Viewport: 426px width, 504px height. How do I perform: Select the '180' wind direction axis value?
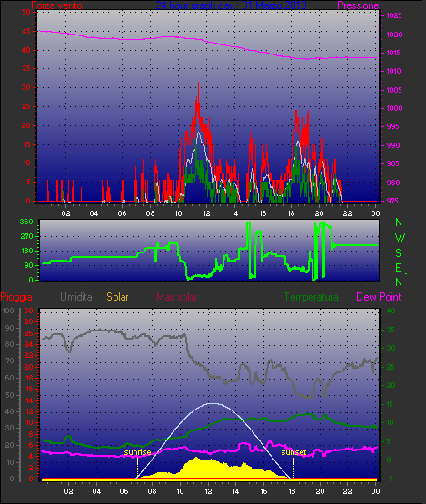tap(27, 251)
